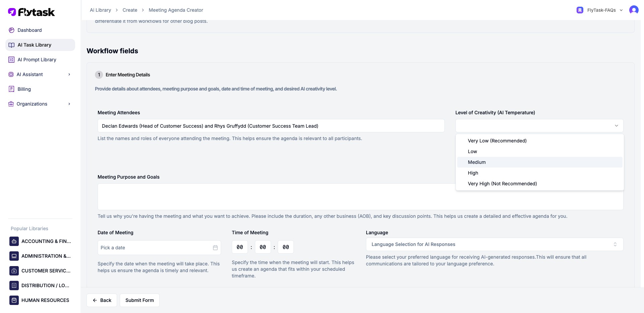Collapse the Level of Creativity dropdown
This screenshot has height=313, width=644.
point(539,126)
